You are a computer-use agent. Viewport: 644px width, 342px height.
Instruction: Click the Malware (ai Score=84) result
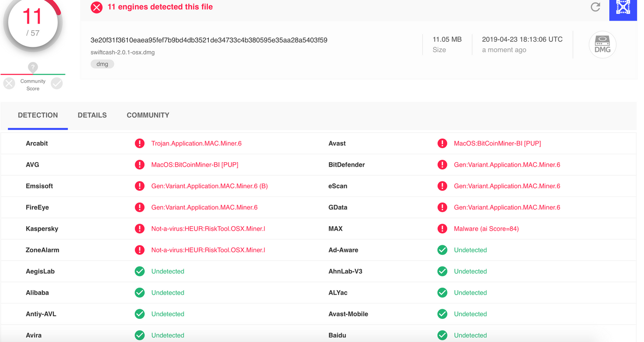[x=486, y=229]
